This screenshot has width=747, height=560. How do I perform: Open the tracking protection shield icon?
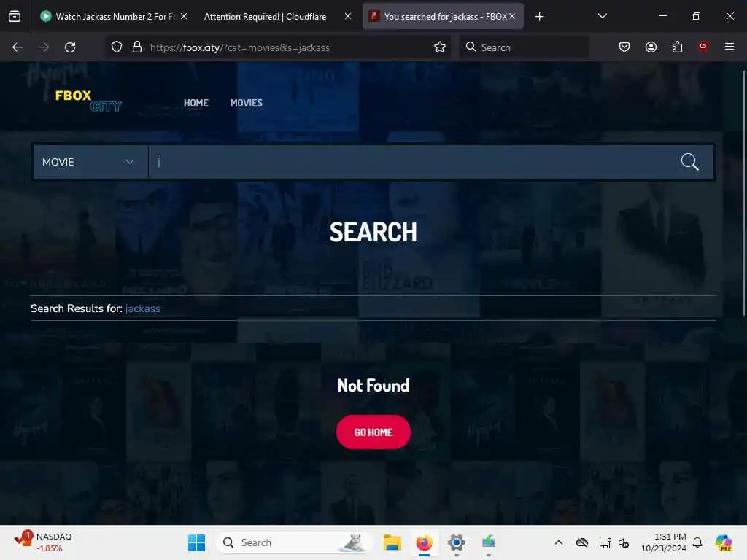[x=117, y=47]
